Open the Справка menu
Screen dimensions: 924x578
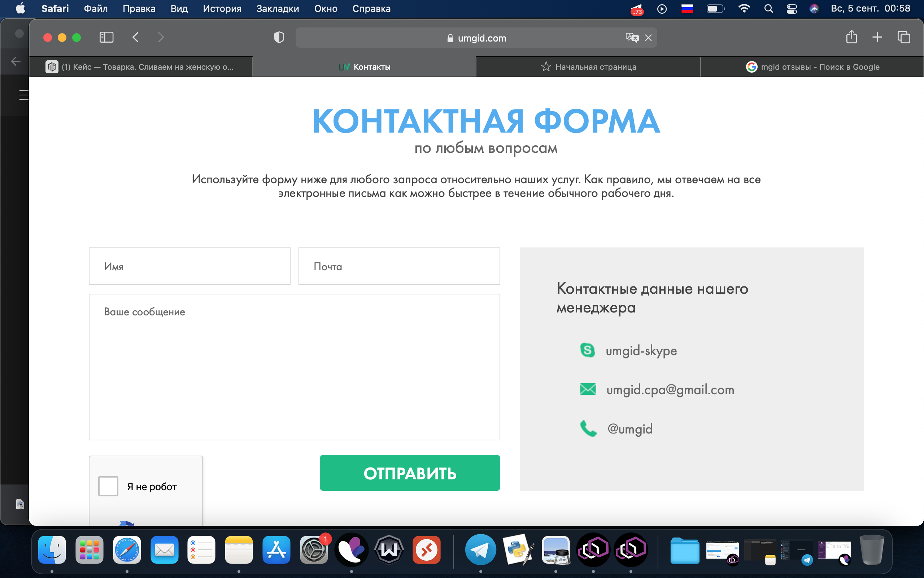[371, 8]
